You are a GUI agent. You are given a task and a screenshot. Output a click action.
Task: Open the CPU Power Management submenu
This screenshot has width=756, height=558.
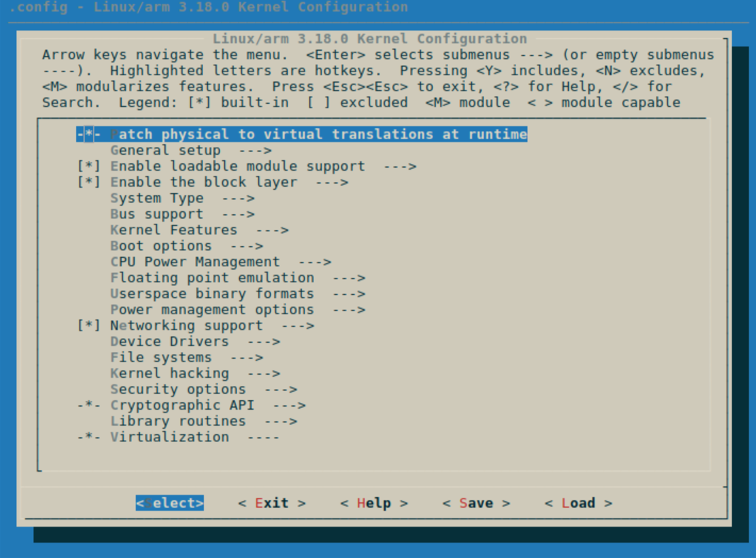[221, 262]
